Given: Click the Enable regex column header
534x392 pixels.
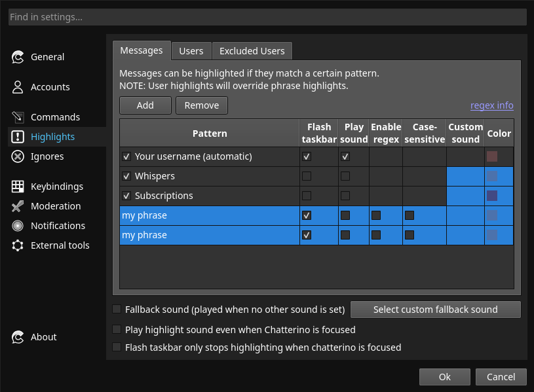Looking at the screenshot, I should click(386, 134).
